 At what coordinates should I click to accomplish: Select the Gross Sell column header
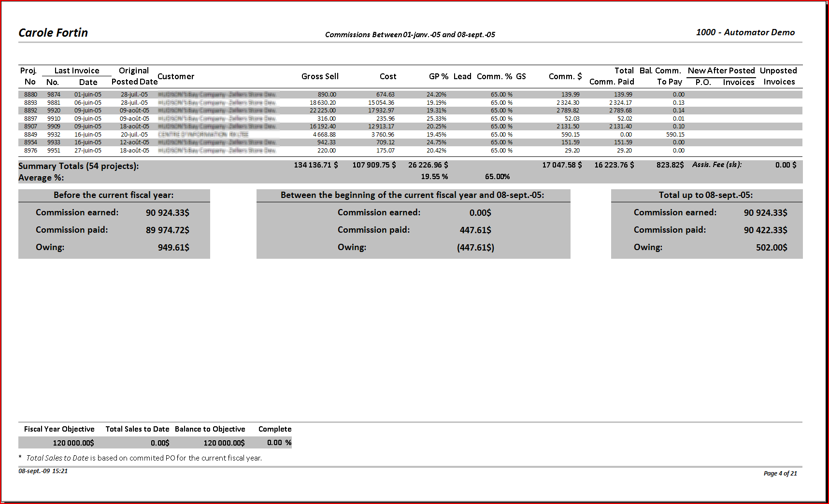click(320, 76)
